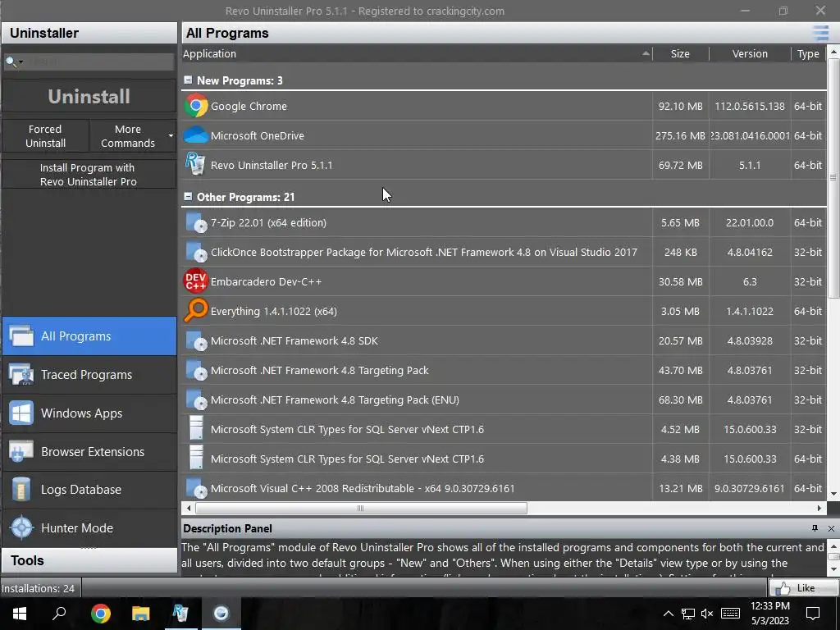Sort by Application column header
This screenshot has width=840, height=630.
click(x=416, y=53)
